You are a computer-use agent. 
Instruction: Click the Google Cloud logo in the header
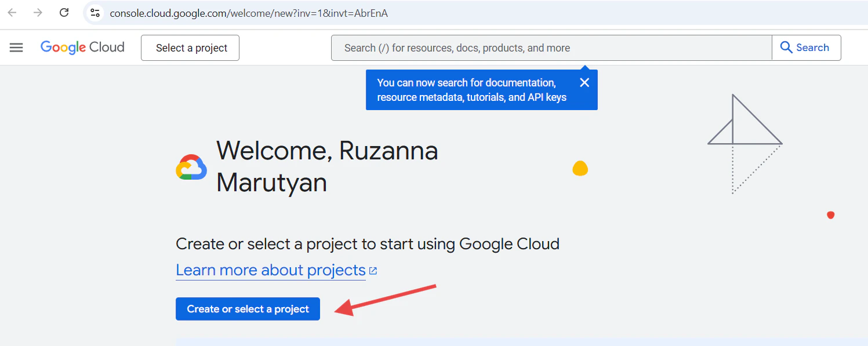tap(82, 48)
